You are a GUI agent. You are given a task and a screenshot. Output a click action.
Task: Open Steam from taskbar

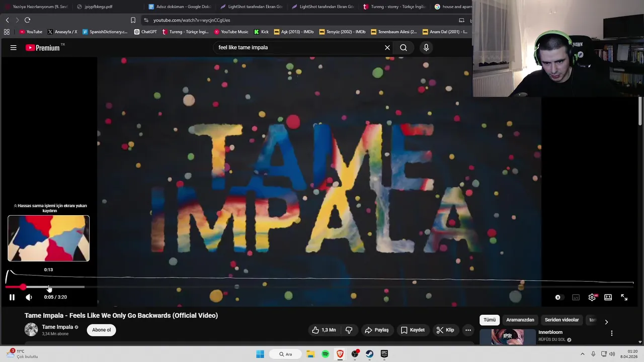coord(370,354)
